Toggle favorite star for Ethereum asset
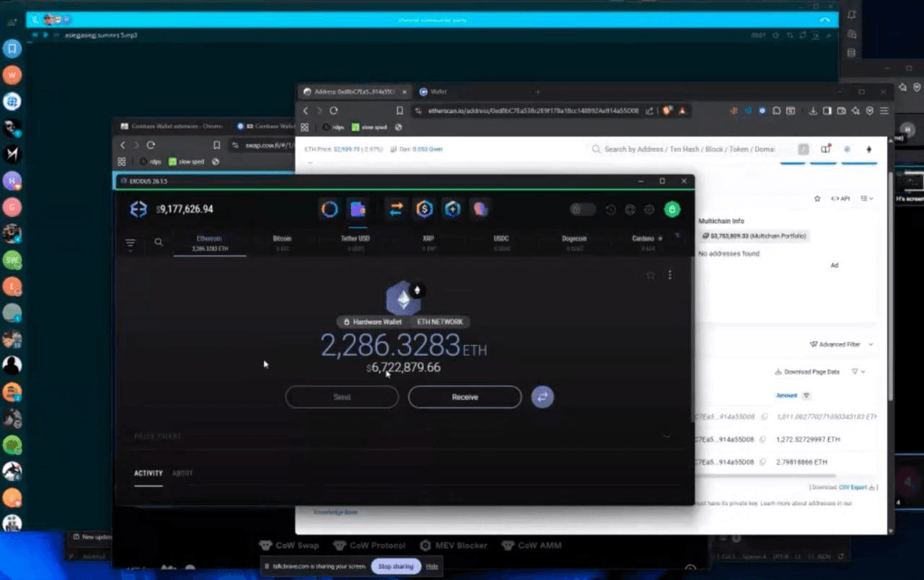This screenshot has width=924, height=580. pos(650,275)
